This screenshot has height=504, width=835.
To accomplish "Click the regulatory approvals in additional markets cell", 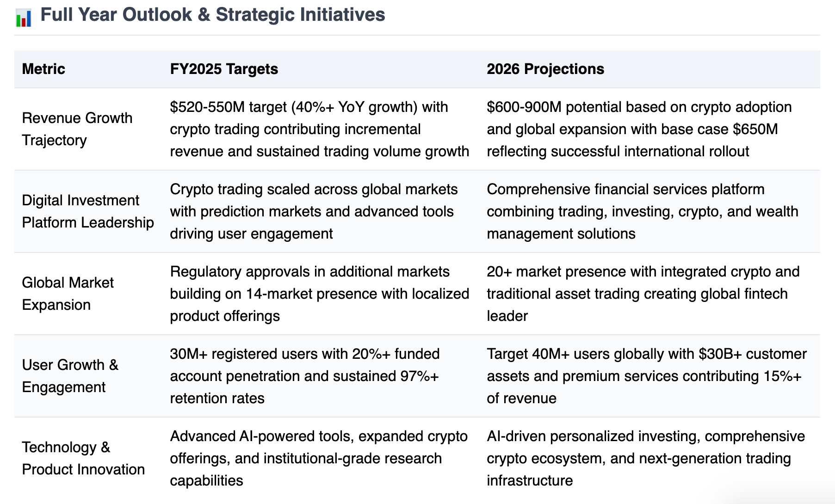I will (x=320, y=294).
